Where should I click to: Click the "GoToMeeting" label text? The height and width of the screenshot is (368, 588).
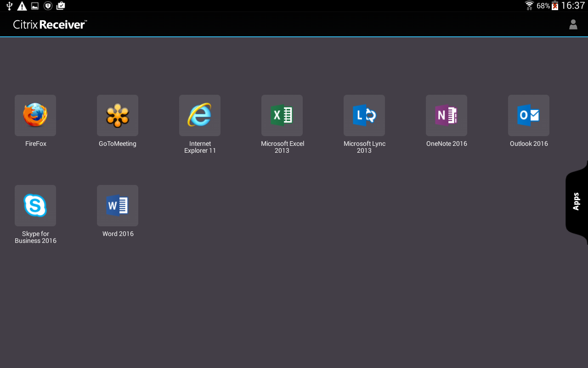click(118, 144)
